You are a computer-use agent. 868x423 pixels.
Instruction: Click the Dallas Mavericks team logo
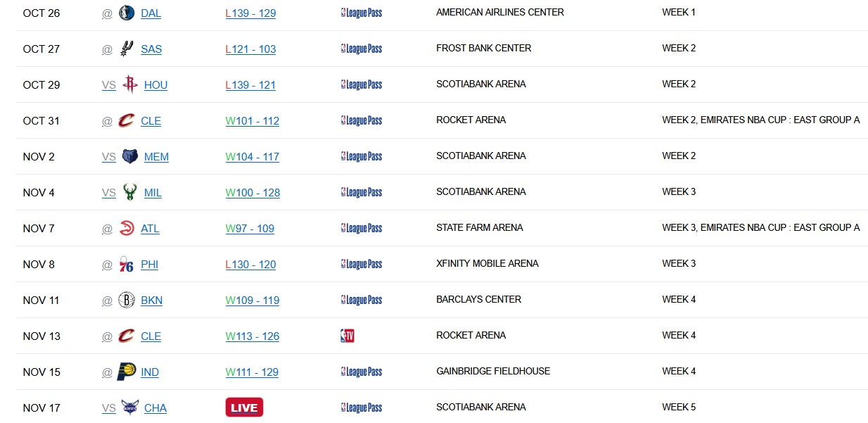[x=127, y=13]
